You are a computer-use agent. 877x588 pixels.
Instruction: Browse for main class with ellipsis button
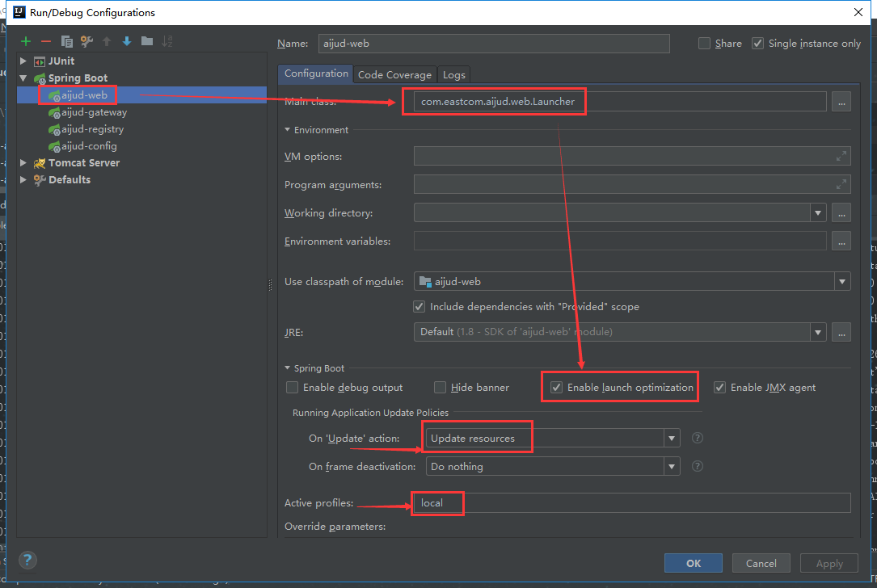click(x=841, y=102)
